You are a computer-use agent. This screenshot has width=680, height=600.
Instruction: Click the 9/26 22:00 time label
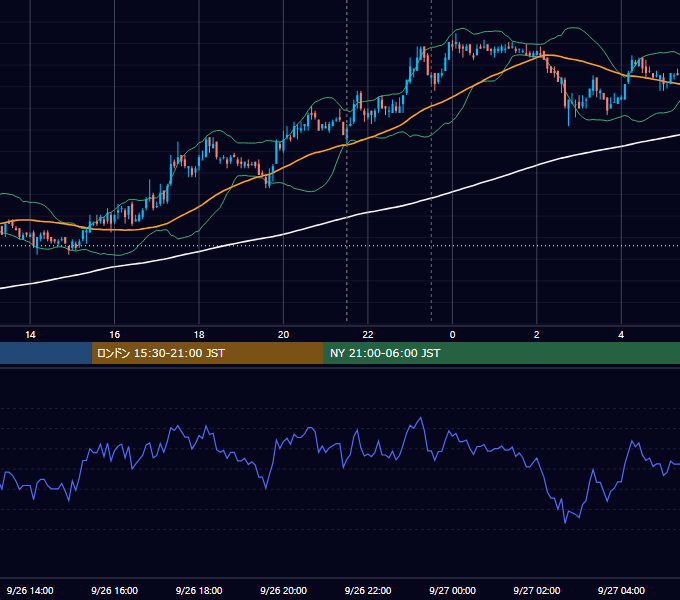(x=368, y=590)
